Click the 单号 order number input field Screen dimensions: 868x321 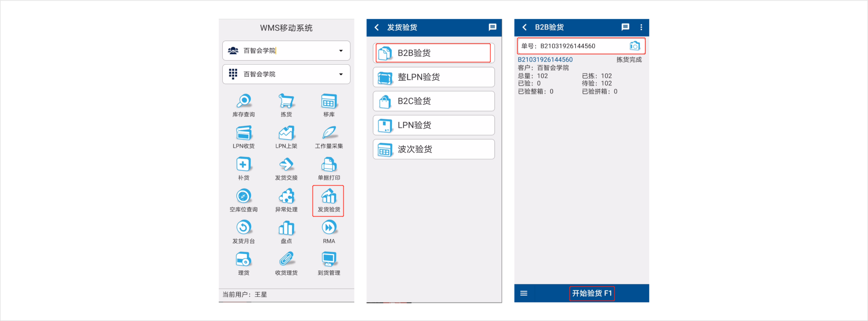(573, 46)
